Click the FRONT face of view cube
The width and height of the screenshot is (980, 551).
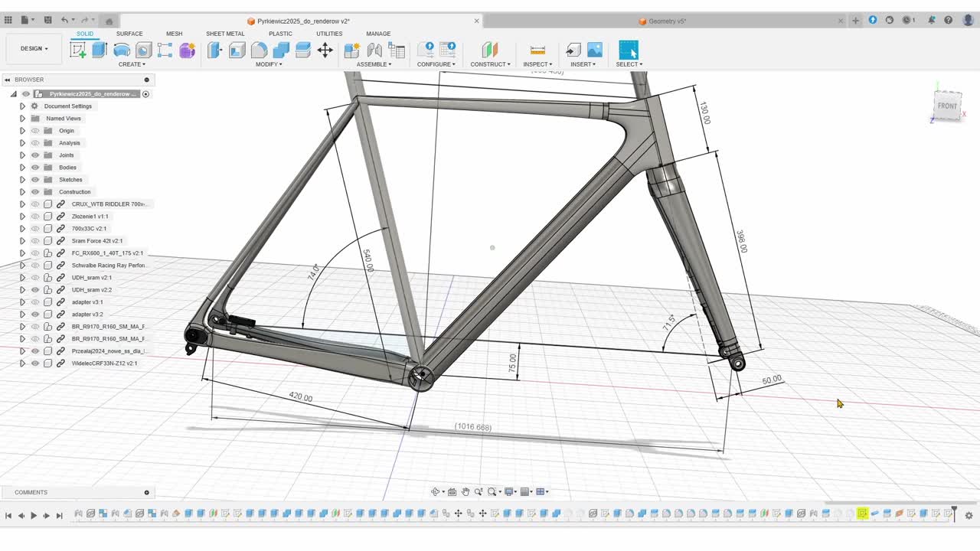pos(947,106)
